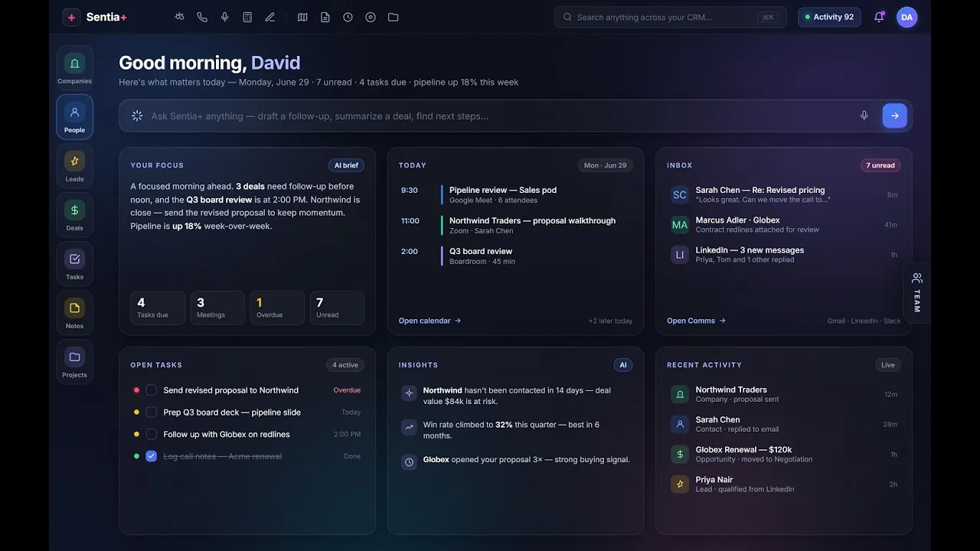980x551 pixels.
Task: Go to Deals in the sidebar
Action: click(74, 215)
